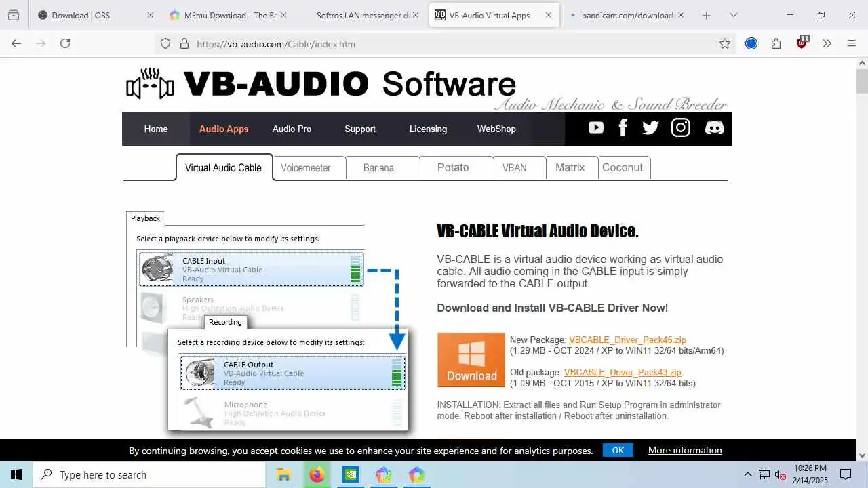Open VB-Audio Instagram icon
This screenshot has height=488, width=868.
tap(680, 127)
